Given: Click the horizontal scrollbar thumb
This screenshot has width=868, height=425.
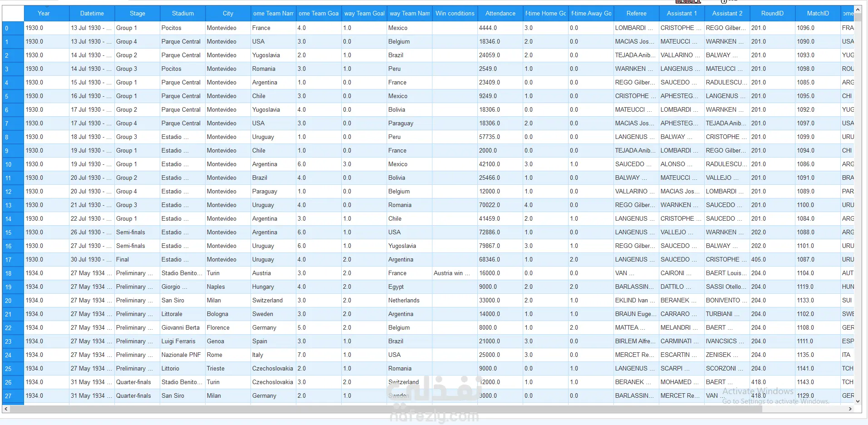Looking at the screenshot, I should point(386,409).
